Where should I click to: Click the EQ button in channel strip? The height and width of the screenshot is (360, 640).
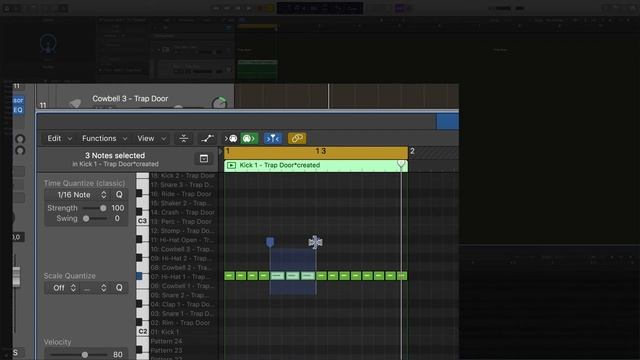18,110
